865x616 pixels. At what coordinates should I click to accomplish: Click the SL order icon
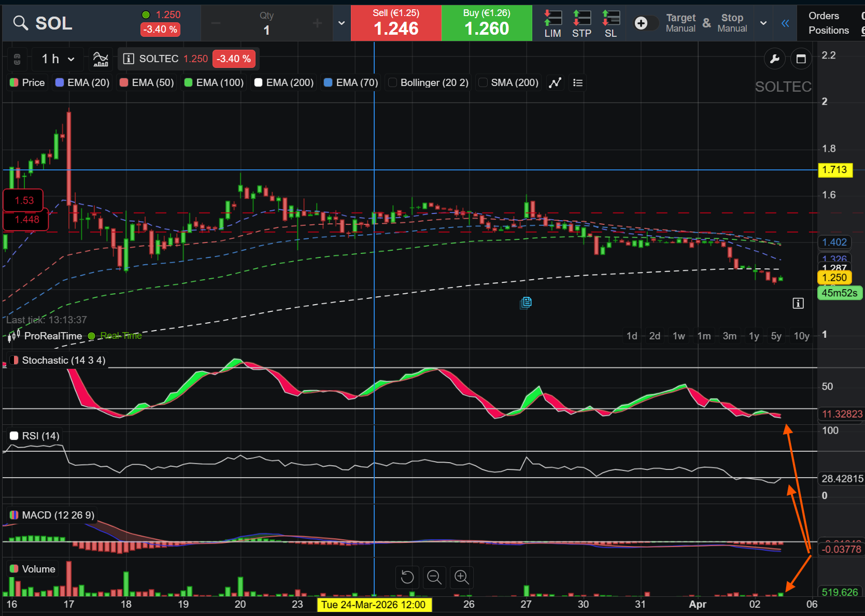[x=611, y=24]
